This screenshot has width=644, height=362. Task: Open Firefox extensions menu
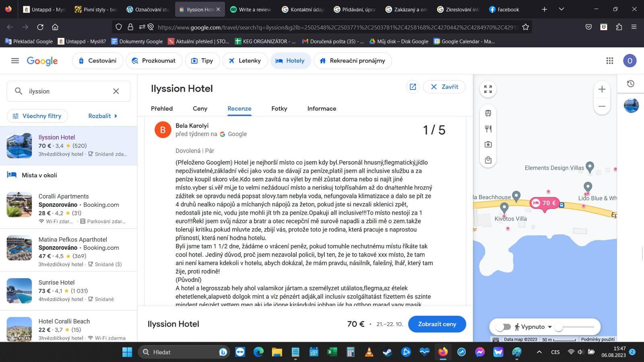pos(619,27)
